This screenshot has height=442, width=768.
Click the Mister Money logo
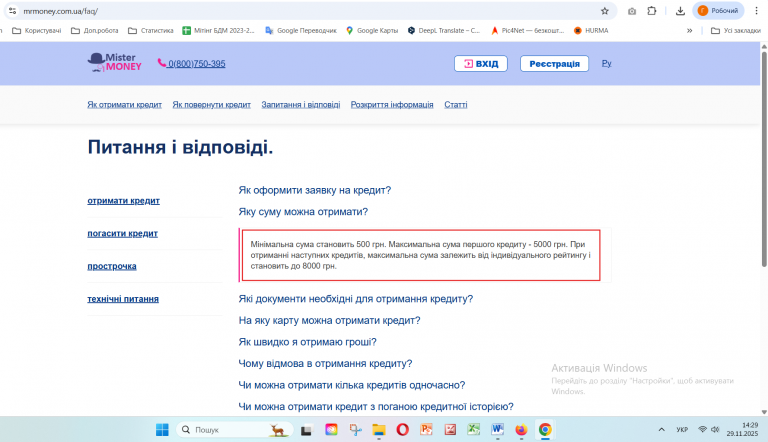click(115, 63)
